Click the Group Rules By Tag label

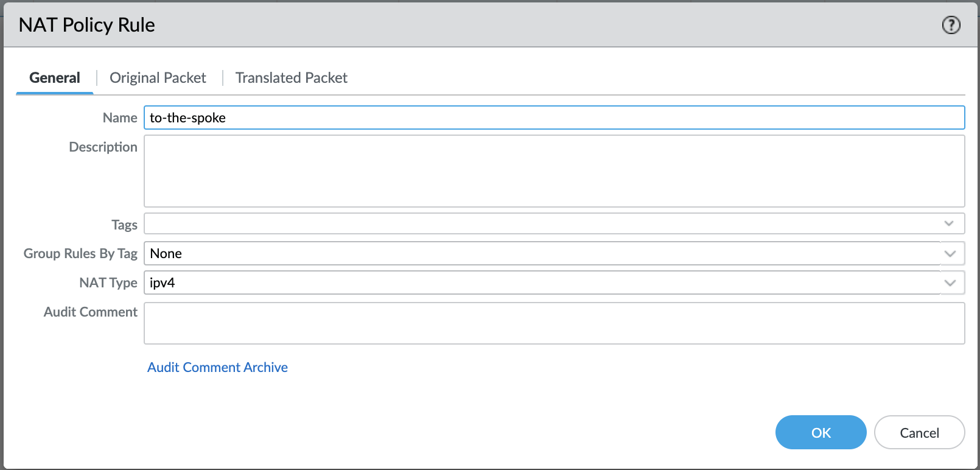tap(80, 253)
